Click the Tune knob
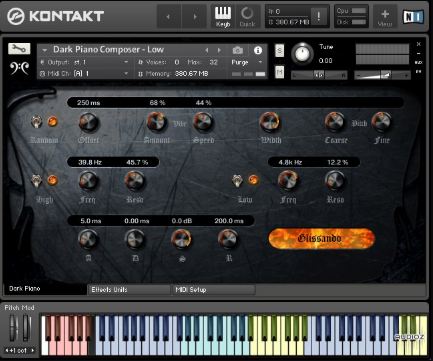This screenshot has height=361, width=433. (302, 53)
